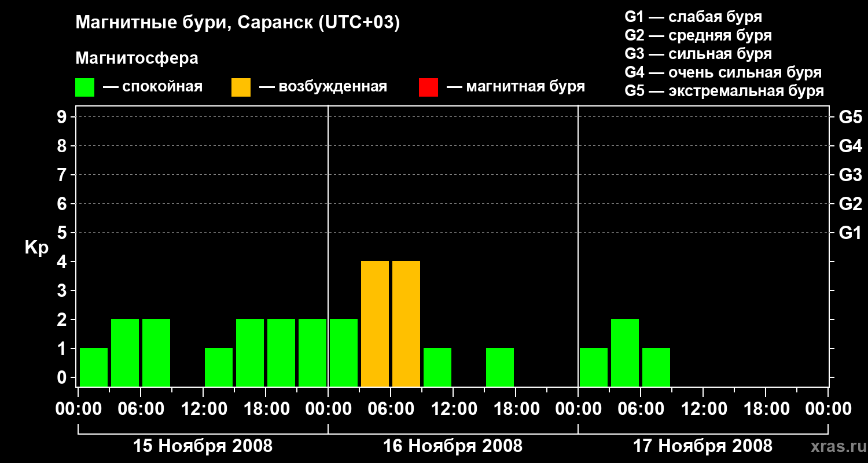Click the first green bar of 15 November (00–03)
Screen dimensions: 868x463
pos(94,368)
